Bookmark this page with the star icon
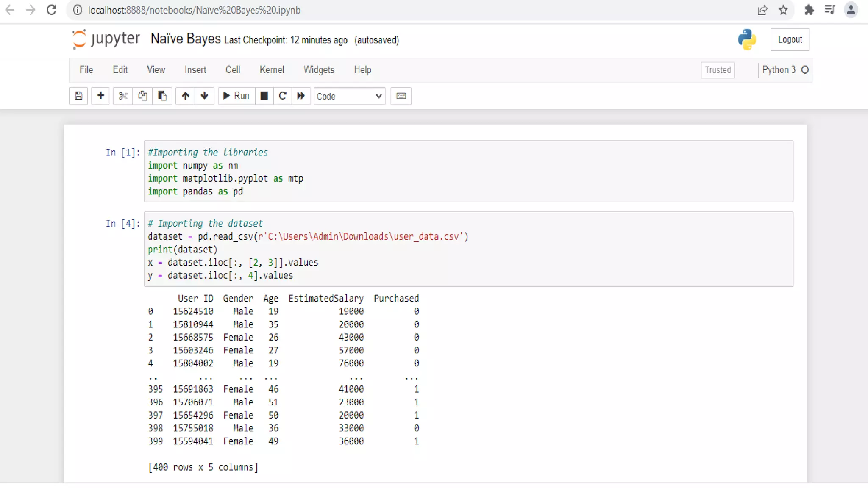868x488 pixels. [x=783, y=10]
